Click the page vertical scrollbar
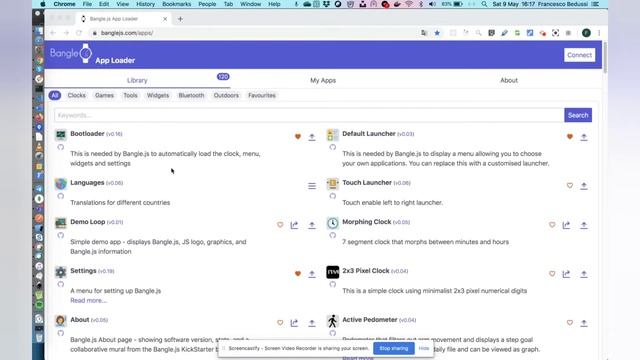640x360 pixels. pos(604,57)
